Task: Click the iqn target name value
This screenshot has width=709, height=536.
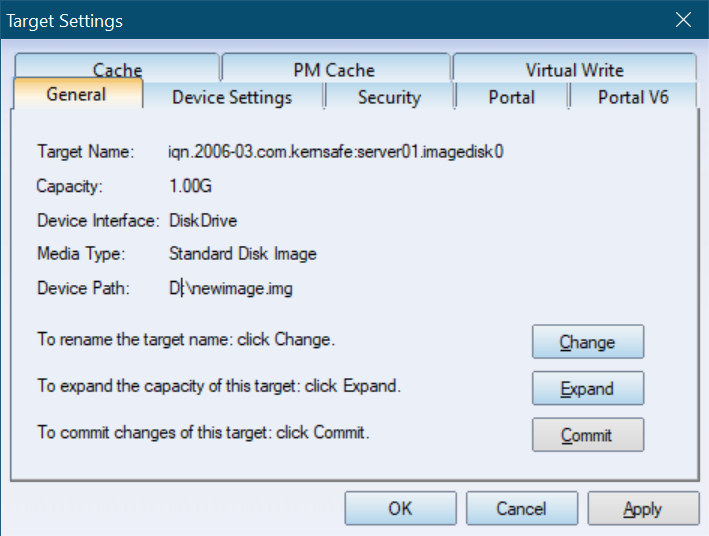Action: coord(336,152)
